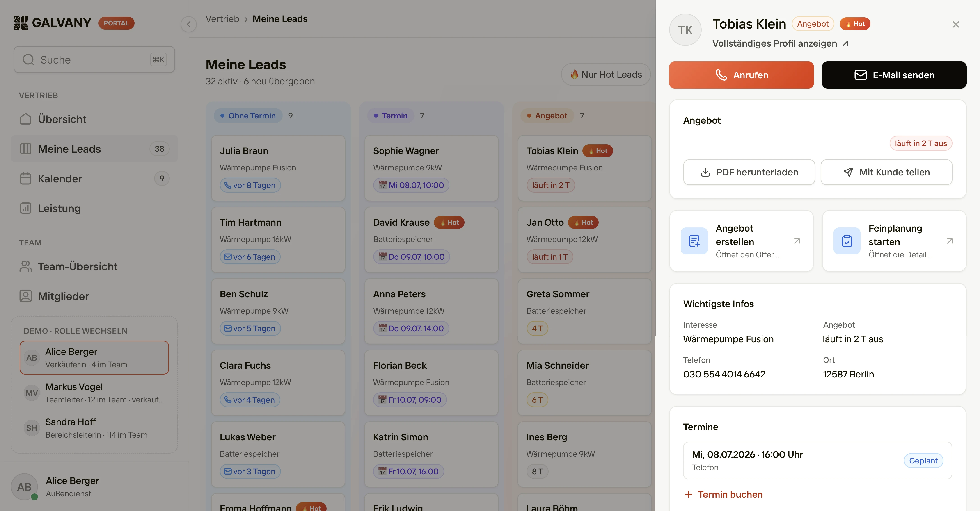Open the Julia Braun lead card

(x=278, y=168)
